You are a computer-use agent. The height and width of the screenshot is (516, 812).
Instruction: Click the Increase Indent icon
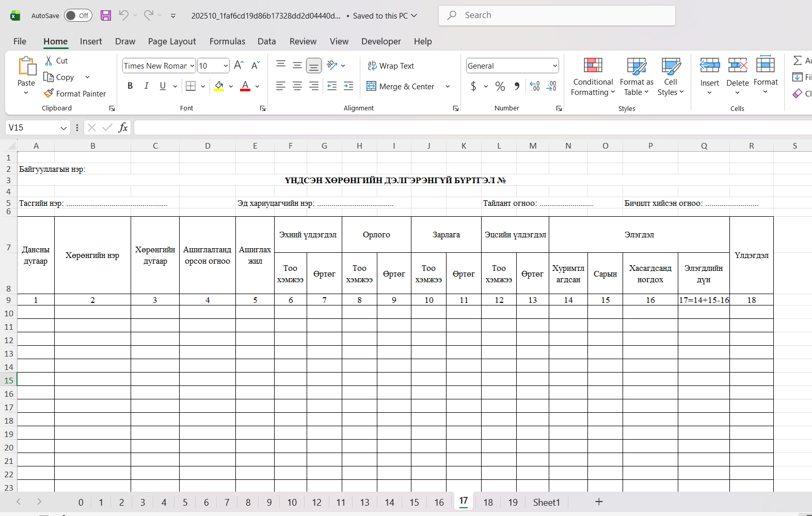pos(348,86)
